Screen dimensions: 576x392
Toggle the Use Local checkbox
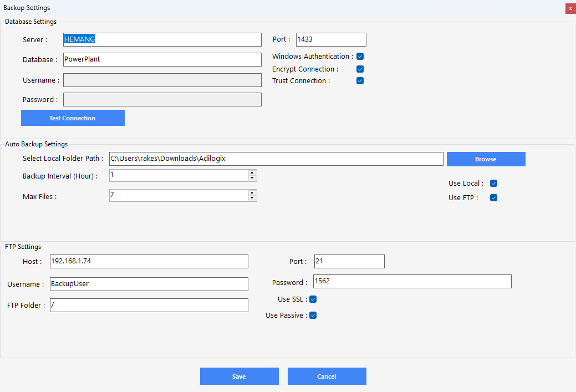(x=493, y=184)
